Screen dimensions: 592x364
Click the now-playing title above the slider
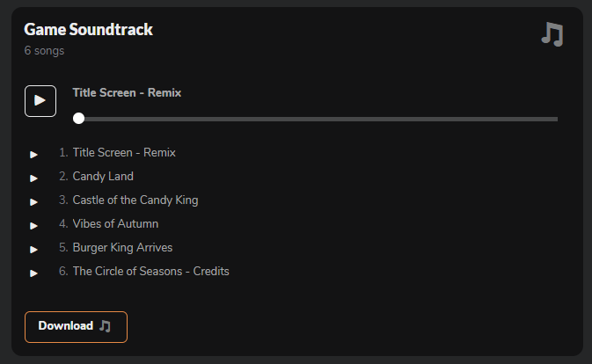pos(127,92)
